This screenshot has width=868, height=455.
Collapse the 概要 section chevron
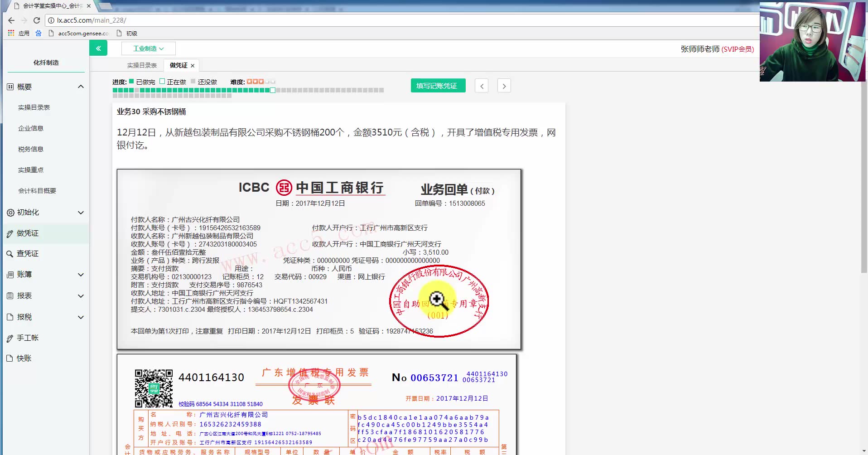point(81,87)
